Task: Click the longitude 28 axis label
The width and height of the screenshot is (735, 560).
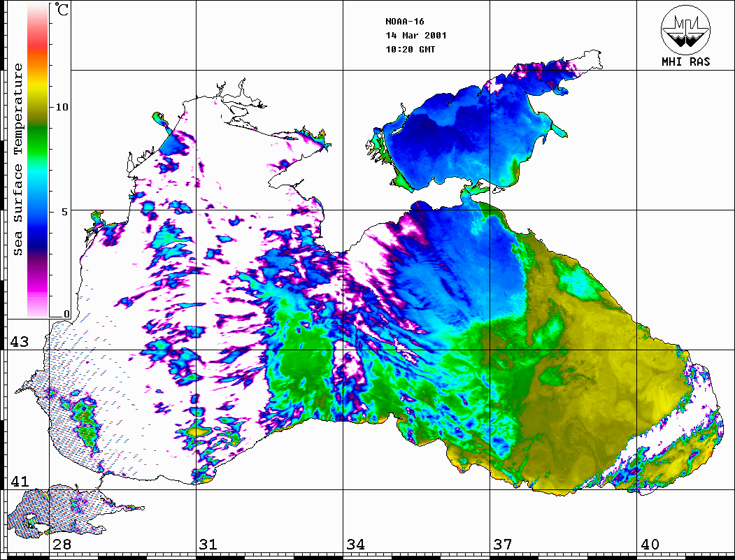Action: pyautogui.click(x=62, y=544)
